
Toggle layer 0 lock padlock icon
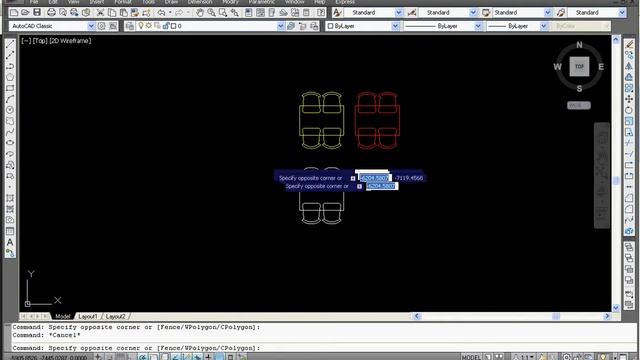[x=166, y=26]
